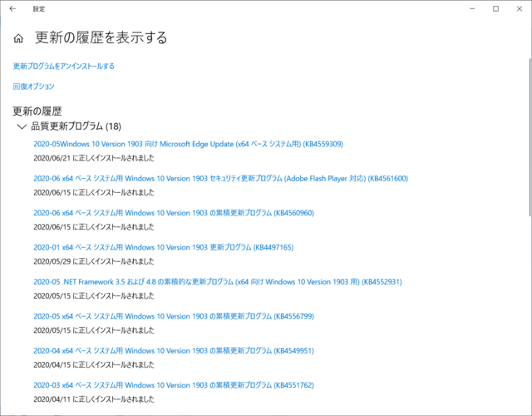532x416 pixels.
Task: Close the 設定 window
Action: pyautogui.click(x=520, y=9)
